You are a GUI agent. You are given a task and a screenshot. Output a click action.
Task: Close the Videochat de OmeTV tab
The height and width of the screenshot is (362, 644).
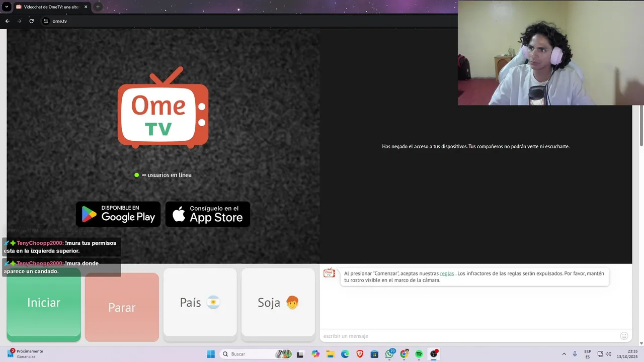coord(86,7)
